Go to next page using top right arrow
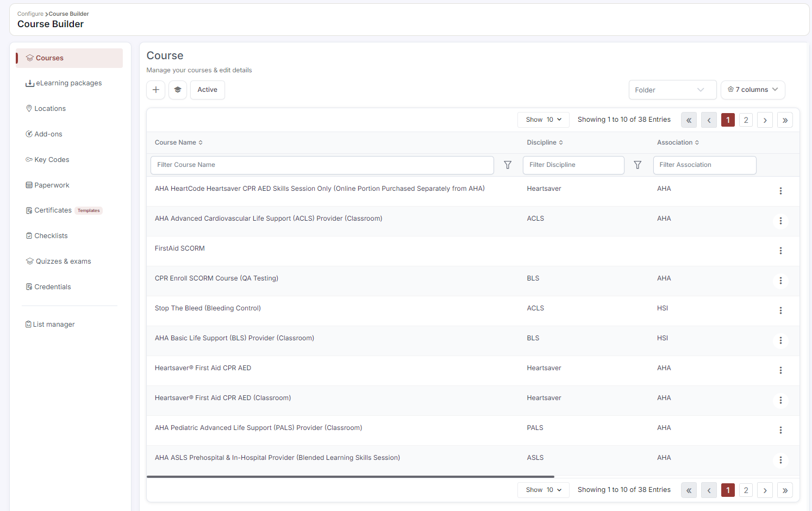This screenshot has width=812, height=511. point(765,120)
